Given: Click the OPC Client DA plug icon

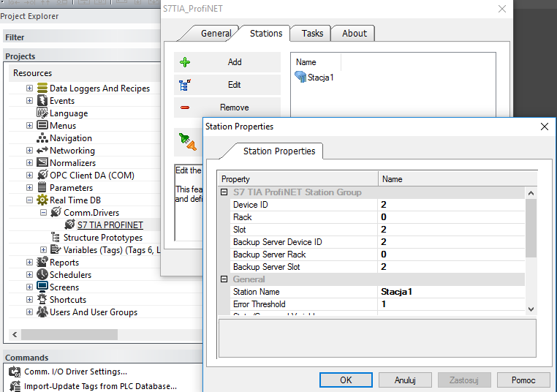Looking at the screenshot, I should [x=42, y=175].
